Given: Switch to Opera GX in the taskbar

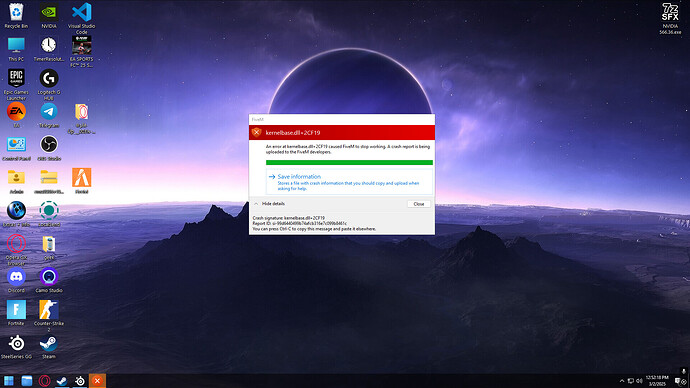Looking at the screenshot, I should (x=44, y=381).
